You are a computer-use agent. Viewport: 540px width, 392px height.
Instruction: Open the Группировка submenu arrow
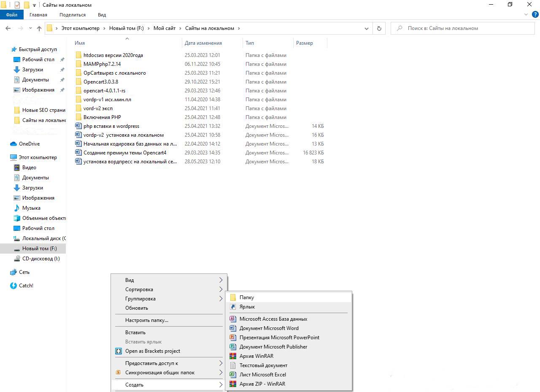tap(221, 299)
